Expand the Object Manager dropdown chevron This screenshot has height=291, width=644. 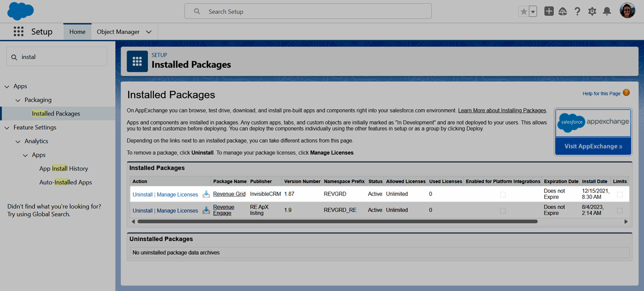[x=149, y=32]
